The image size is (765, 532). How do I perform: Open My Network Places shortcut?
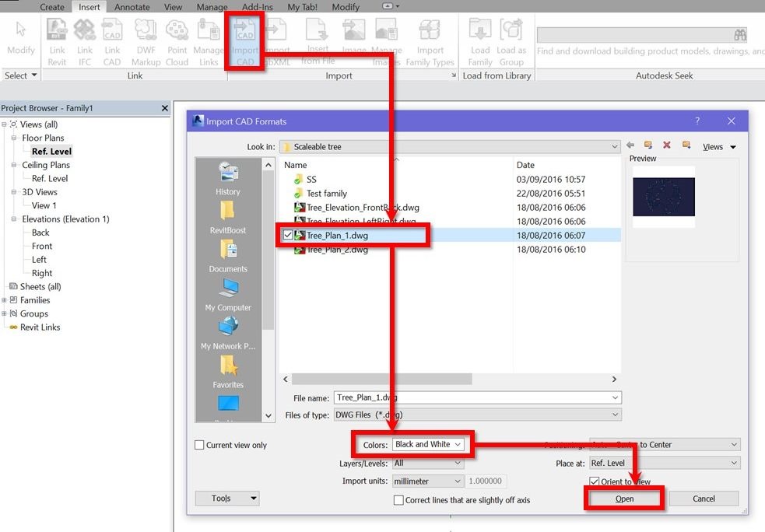[x=228, y=333]
